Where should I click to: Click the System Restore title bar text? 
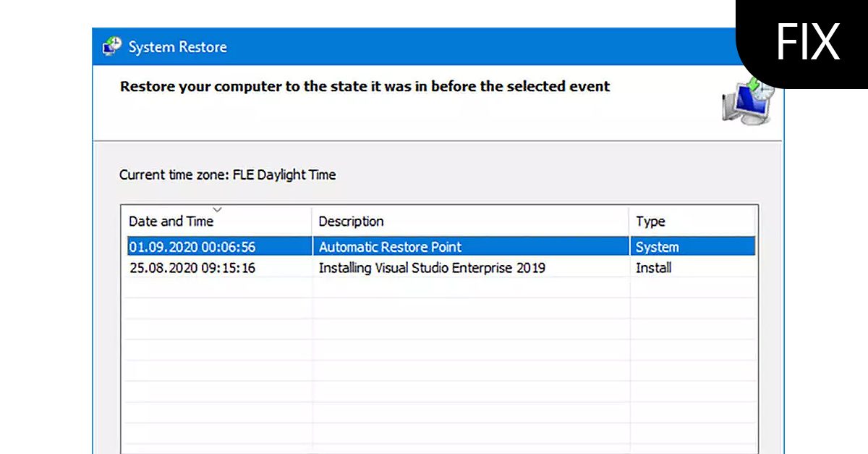click(177, 46)
